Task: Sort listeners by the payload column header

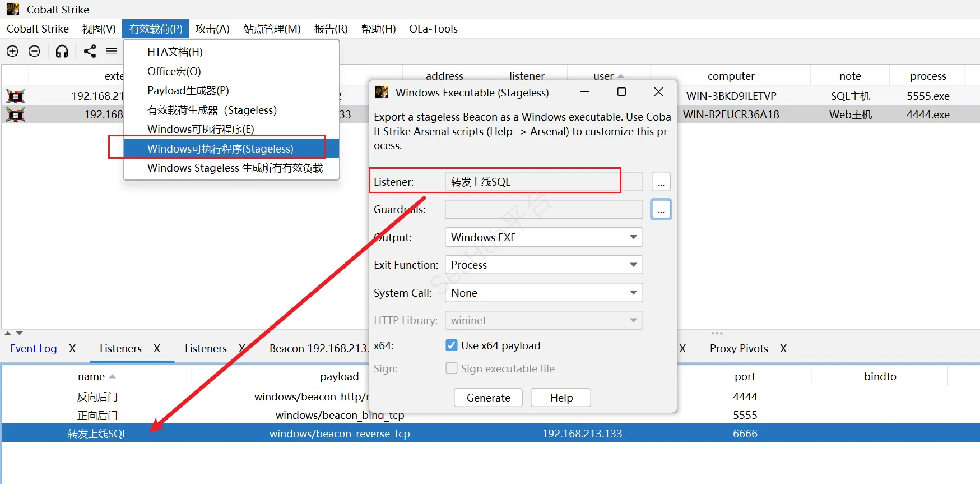Action: pos(339,376)
